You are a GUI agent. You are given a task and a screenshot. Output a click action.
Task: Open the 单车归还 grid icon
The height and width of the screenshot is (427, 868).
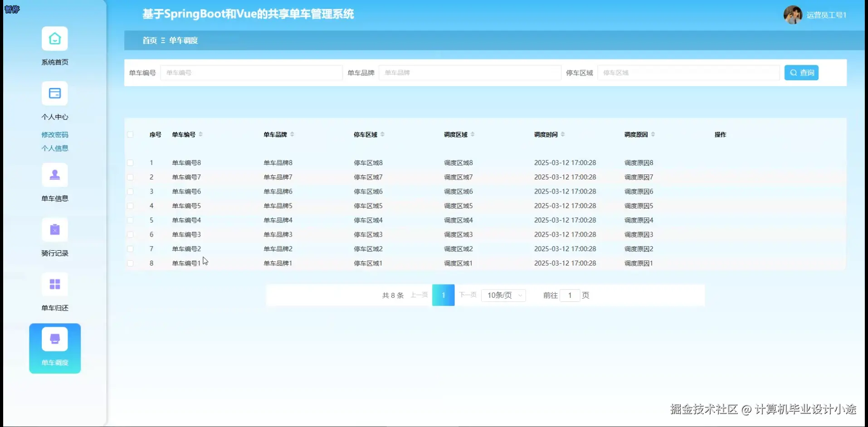pyautogui.click(x=55, y=284)
